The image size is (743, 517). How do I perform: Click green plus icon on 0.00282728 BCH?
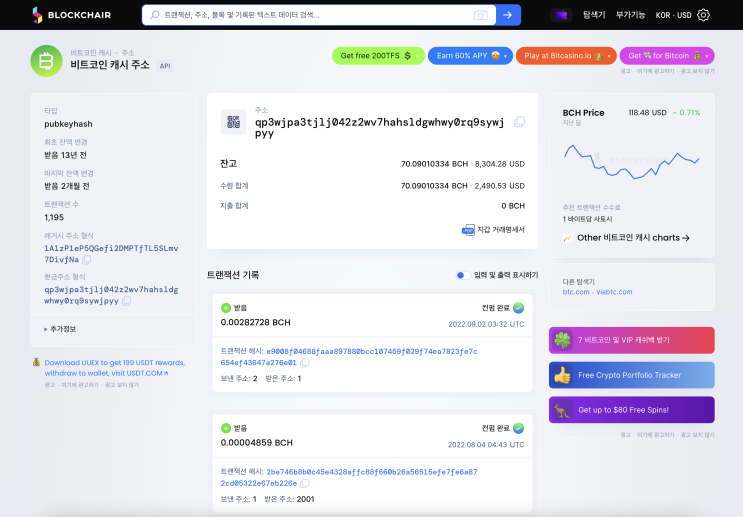click(x=226, y=308)
